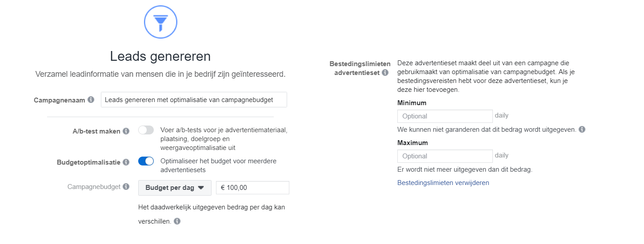Open info tooltip next to Campagnenaam
The width and height of the screenshot is (644, 244).
91,100
